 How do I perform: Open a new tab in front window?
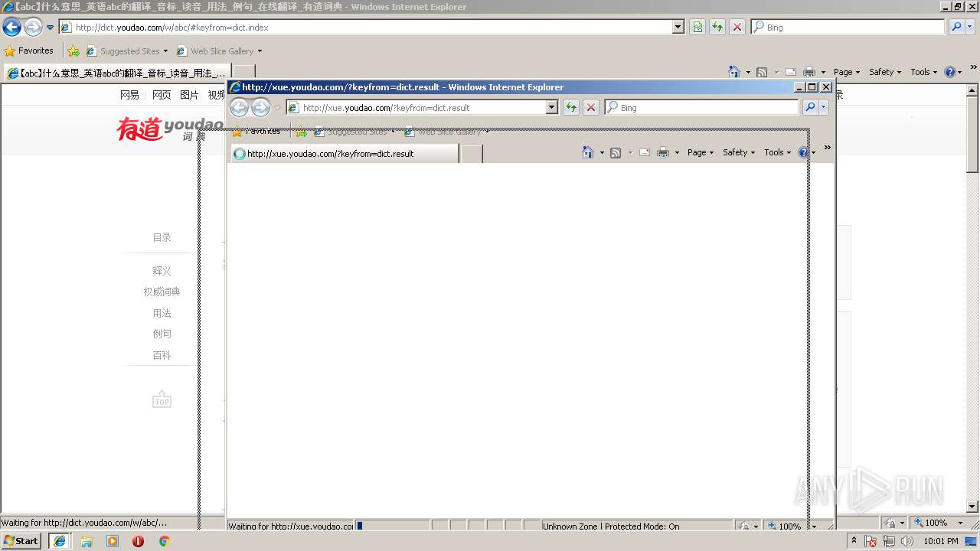point(472,154)
